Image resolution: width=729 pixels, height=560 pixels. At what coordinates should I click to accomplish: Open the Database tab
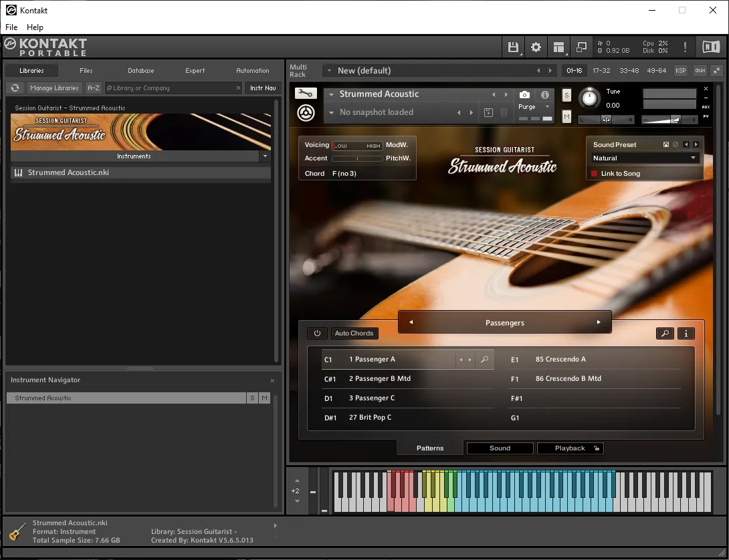tap(140, 70)
